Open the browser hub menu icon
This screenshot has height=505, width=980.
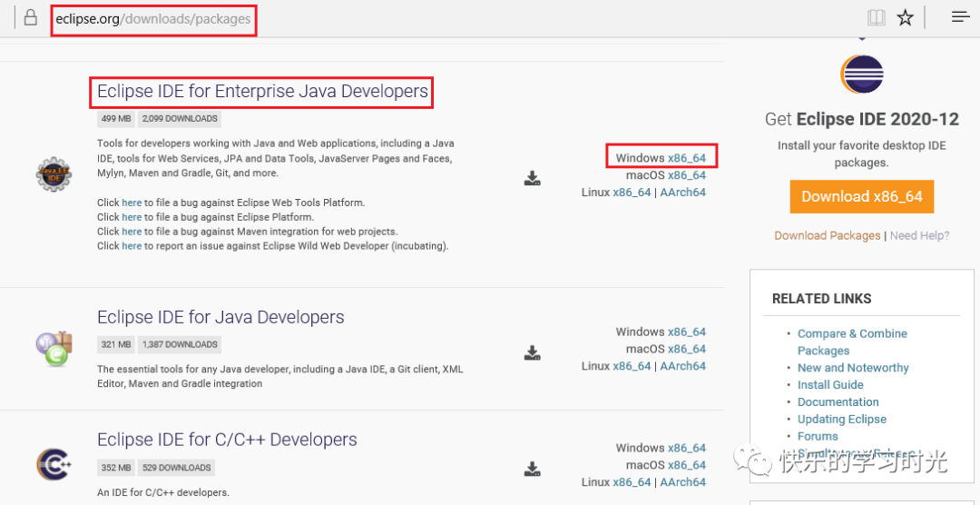coord(960,17)
